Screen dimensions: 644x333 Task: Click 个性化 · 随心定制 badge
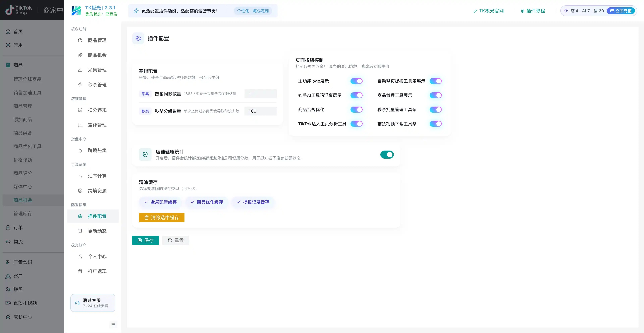(253, 11)
